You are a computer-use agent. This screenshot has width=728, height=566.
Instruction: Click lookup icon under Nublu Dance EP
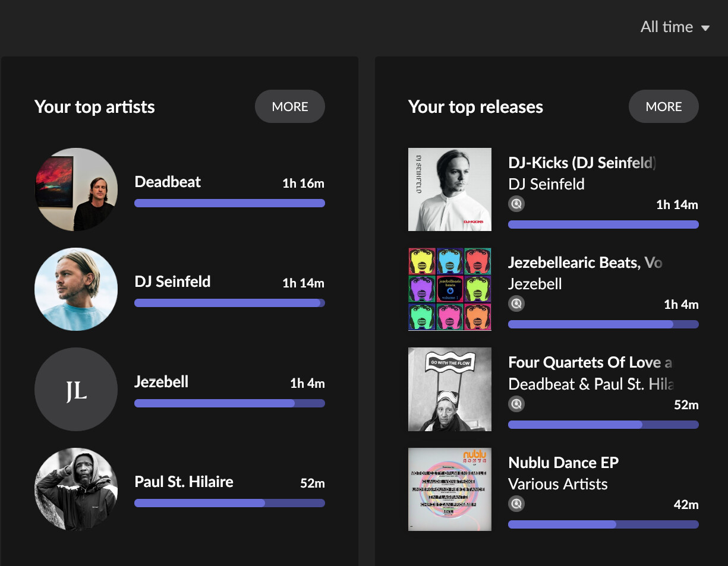[516, 504]
